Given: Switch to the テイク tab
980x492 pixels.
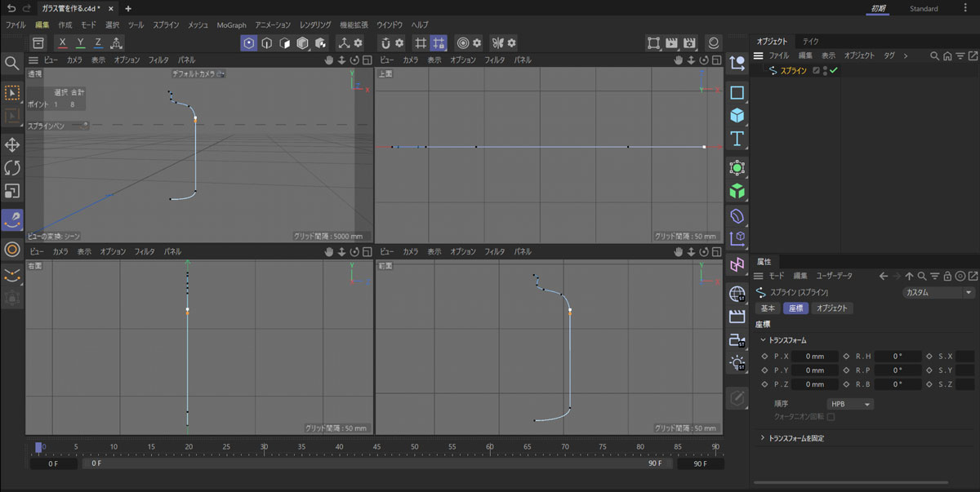Looking at the screenshot, I should click(810, 41).
